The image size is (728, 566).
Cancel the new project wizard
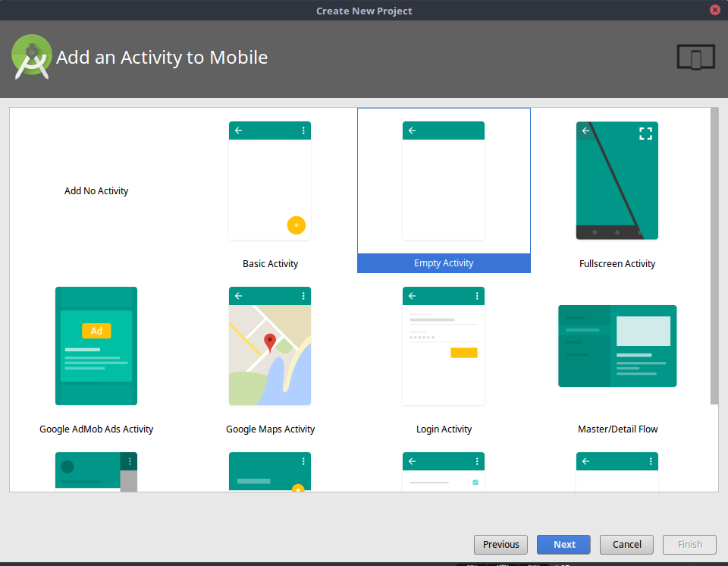[626, 544]
